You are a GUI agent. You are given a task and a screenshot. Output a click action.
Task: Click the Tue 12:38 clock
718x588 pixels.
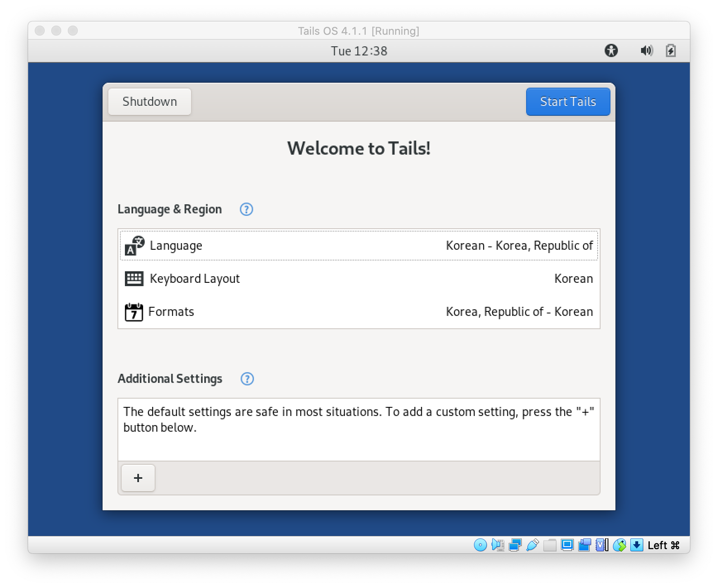[359, 51]
